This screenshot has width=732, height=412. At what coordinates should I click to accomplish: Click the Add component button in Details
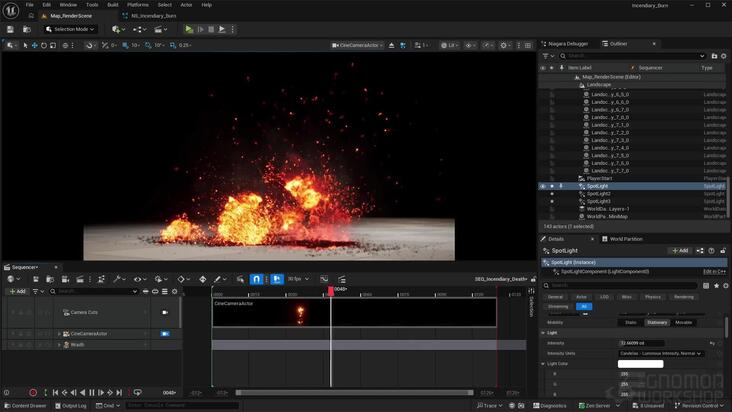(x=680, y=251)
